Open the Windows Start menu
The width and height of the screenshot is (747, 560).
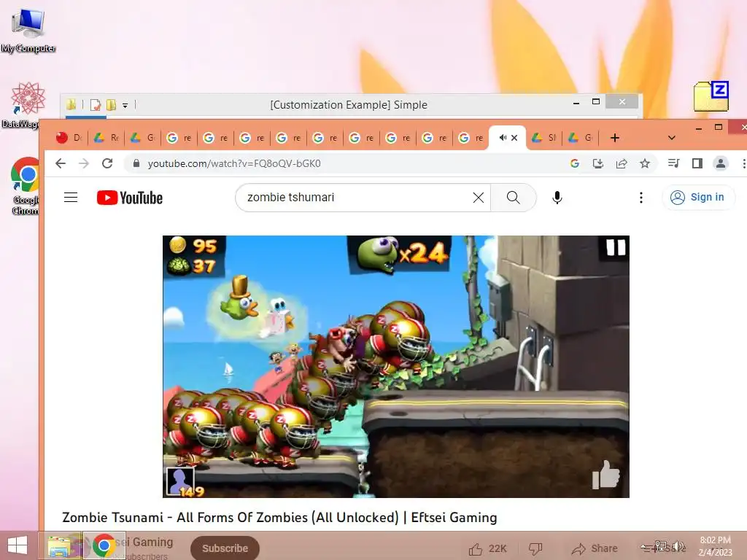point(18,545)
